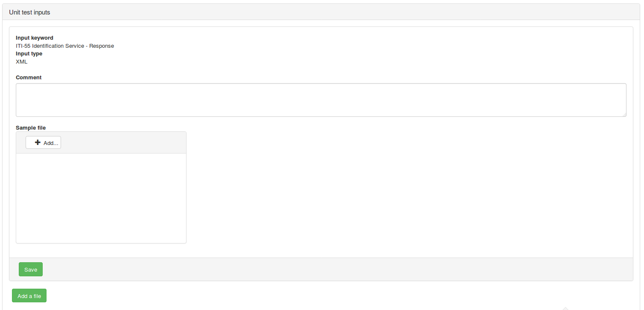
Task: Click the Comment box resize grip
Action: point(624,114)
